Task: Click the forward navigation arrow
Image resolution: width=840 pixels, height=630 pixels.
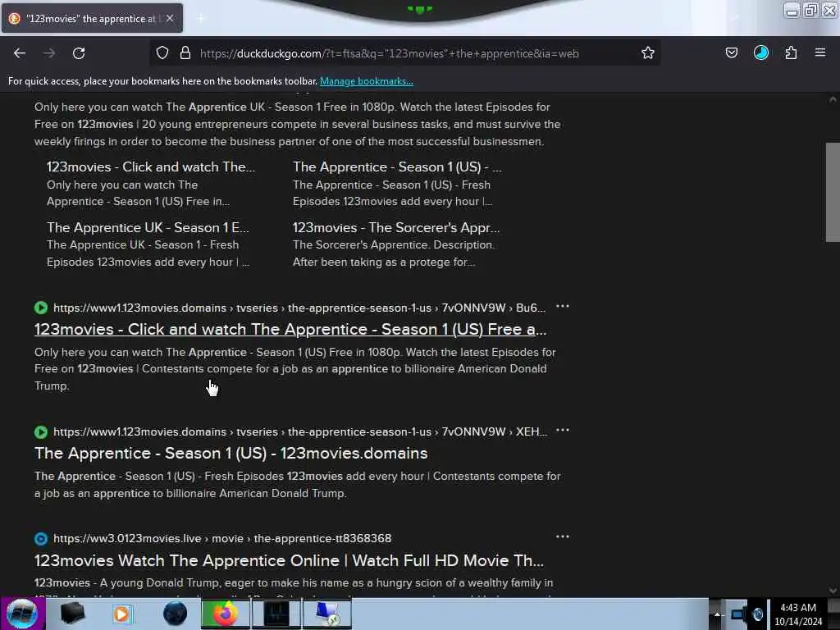Action: [49, 53]
